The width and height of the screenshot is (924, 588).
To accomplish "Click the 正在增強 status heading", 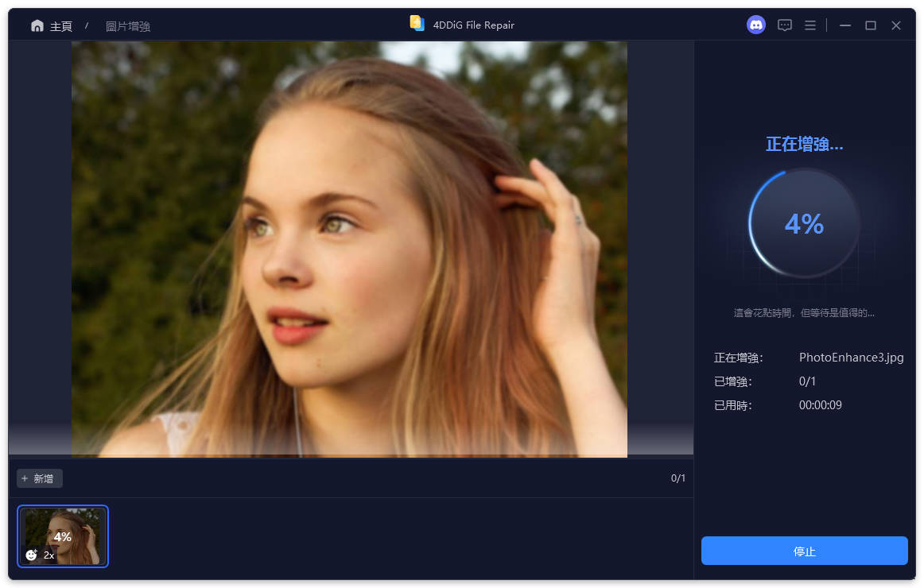I will [804, 144].
